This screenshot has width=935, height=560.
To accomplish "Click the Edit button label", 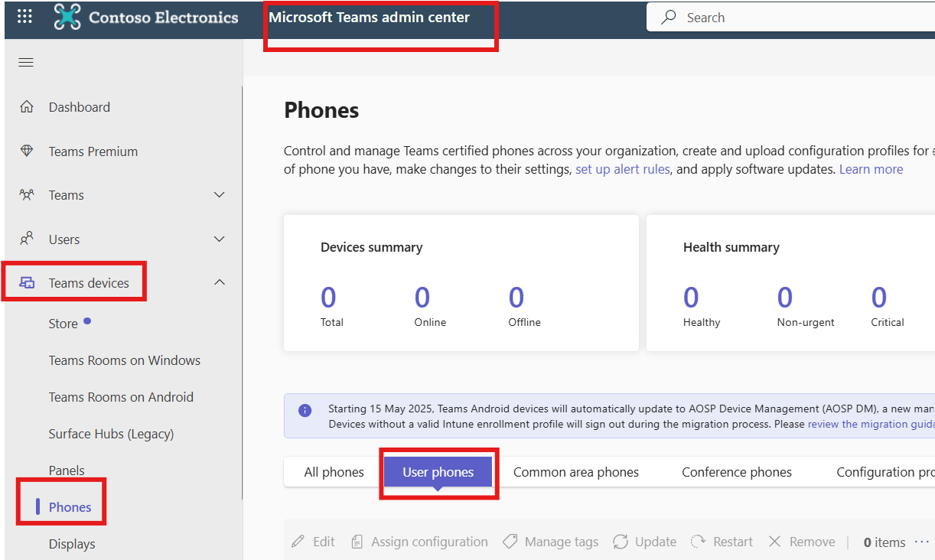I will point(324,542).
